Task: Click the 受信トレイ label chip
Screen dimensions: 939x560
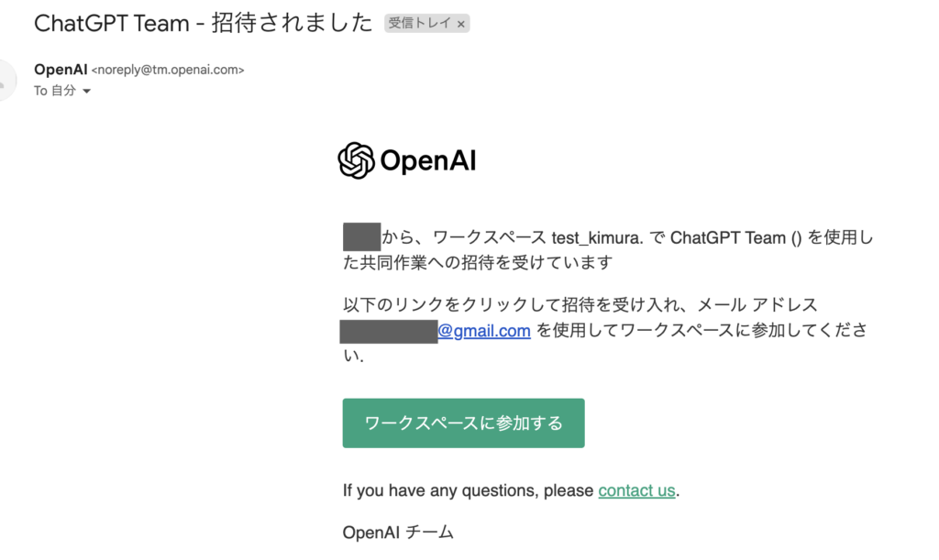Action: pos(422,23)
